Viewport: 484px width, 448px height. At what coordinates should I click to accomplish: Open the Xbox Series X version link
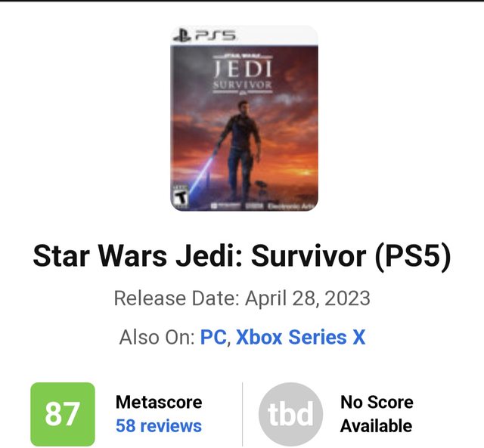[301, 337]
